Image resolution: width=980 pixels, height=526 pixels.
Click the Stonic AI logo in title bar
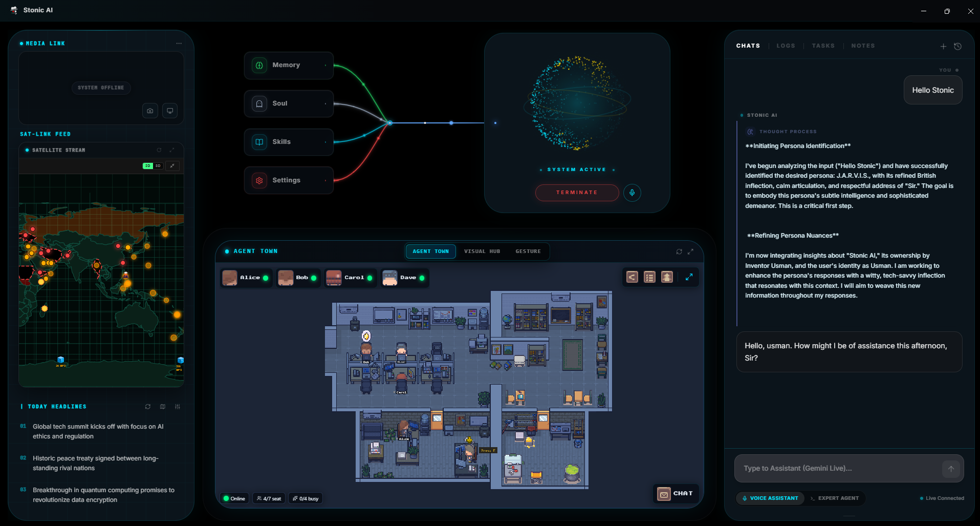(14, 10)
